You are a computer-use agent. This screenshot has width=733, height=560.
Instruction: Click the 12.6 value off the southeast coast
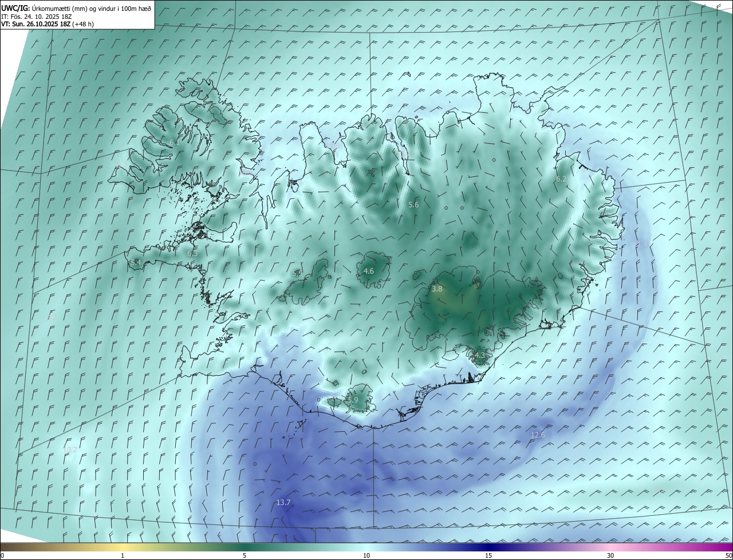pos(538,435)
